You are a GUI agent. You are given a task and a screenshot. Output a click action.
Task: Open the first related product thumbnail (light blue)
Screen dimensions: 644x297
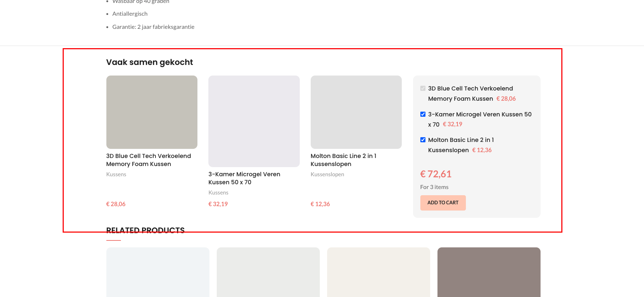pyautogui.click(x=158, y=272)
